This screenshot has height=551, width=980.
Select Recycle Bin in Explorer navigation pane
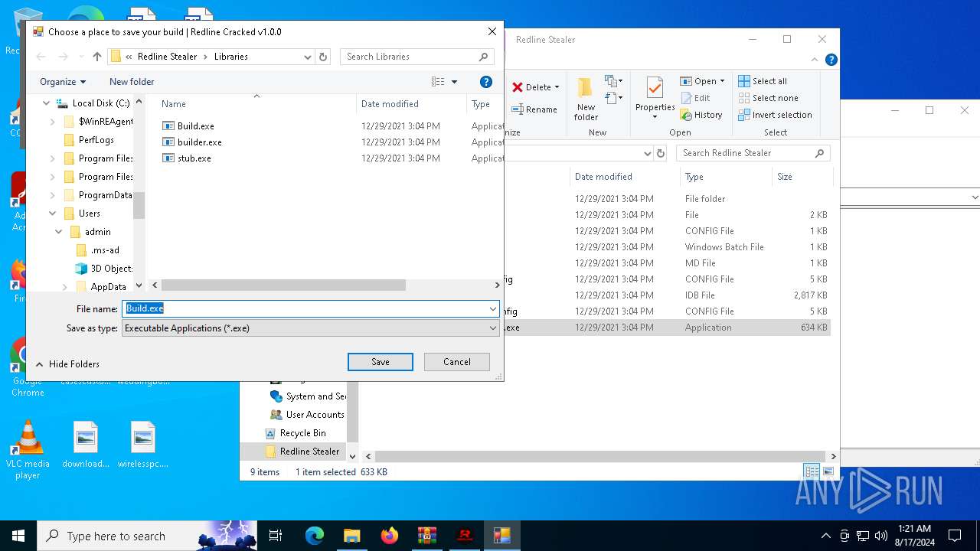coord(296,433)
